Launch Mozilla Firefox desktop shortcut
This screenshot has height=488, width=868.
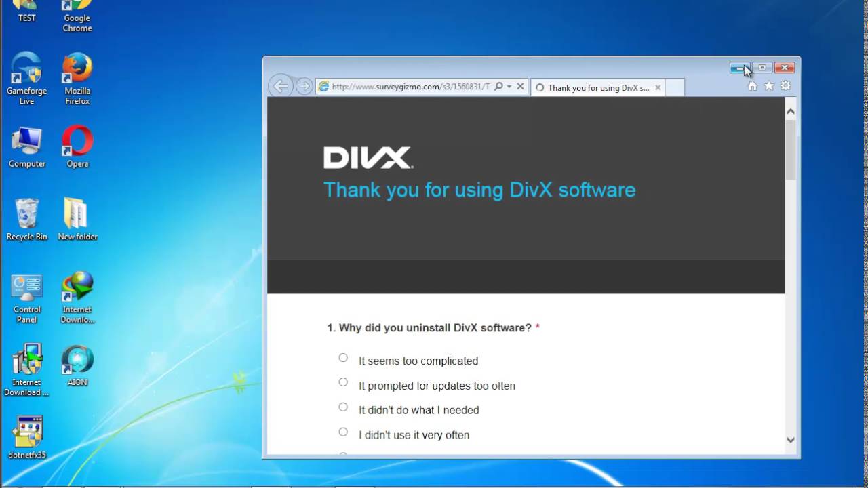pos(77,78)
